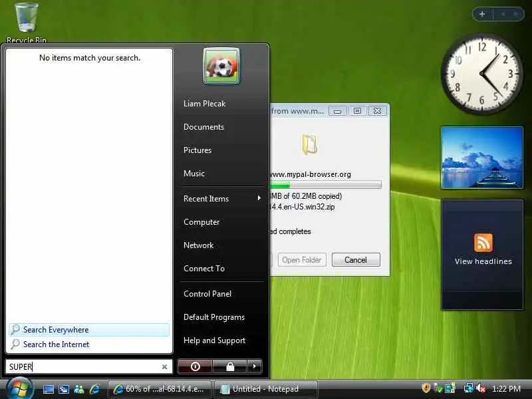
Task: Click the download progress bar
Action: pyautogui.click(x=326, y=185)
